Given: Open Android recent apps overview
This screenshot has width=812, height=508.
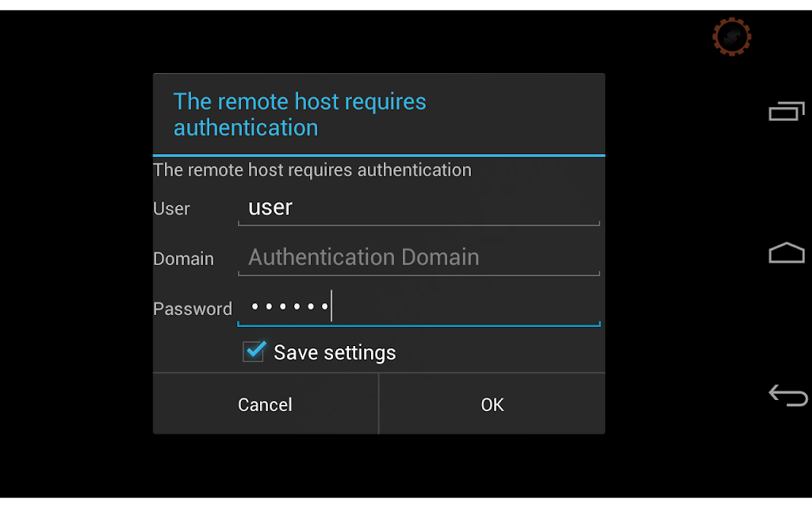Looking at the screenshot, I should pos(787,111).
